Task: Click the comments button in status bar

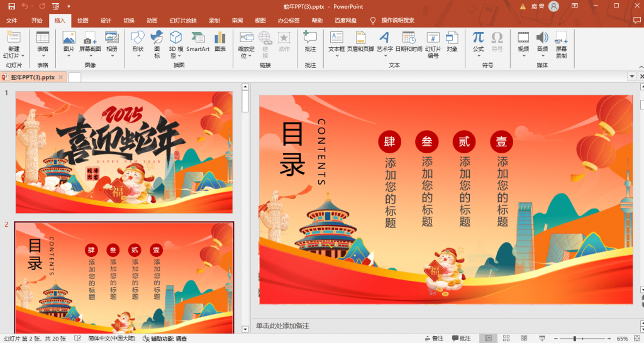Action: tap(460, 338)
